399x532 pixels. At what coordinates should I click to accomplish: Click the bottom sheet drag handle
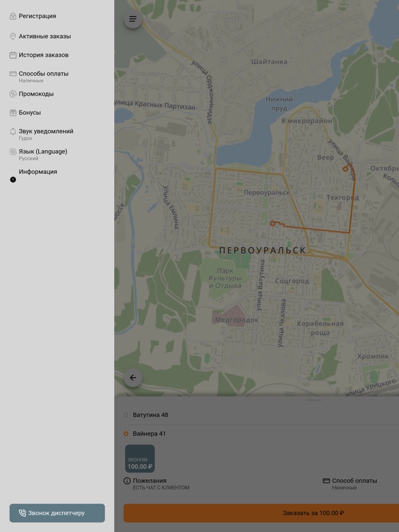pos(314,400)
